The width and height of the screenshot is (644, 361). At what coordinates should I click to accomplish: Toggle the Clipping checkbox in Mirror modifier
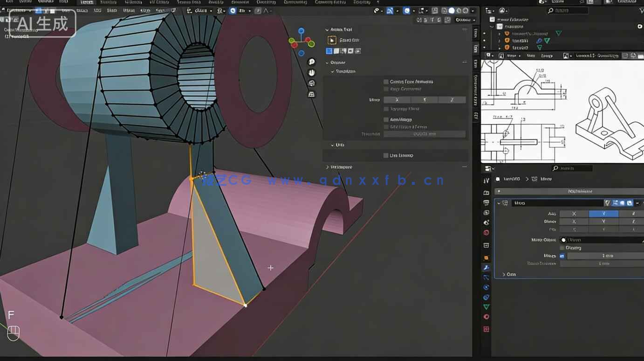562,248
